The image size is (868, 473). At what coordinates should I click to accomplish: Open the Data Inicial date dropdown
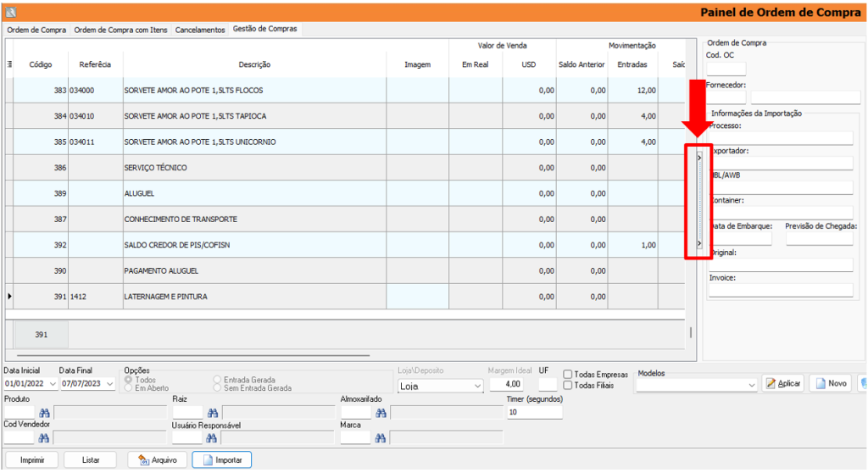[x=53, y=384]
